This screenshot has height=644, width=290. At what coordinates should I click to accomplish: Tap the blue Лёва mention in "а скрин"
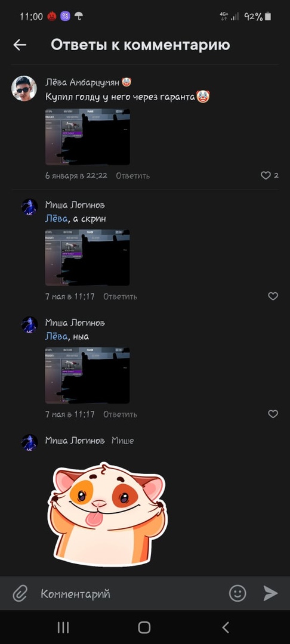[56, 219]
